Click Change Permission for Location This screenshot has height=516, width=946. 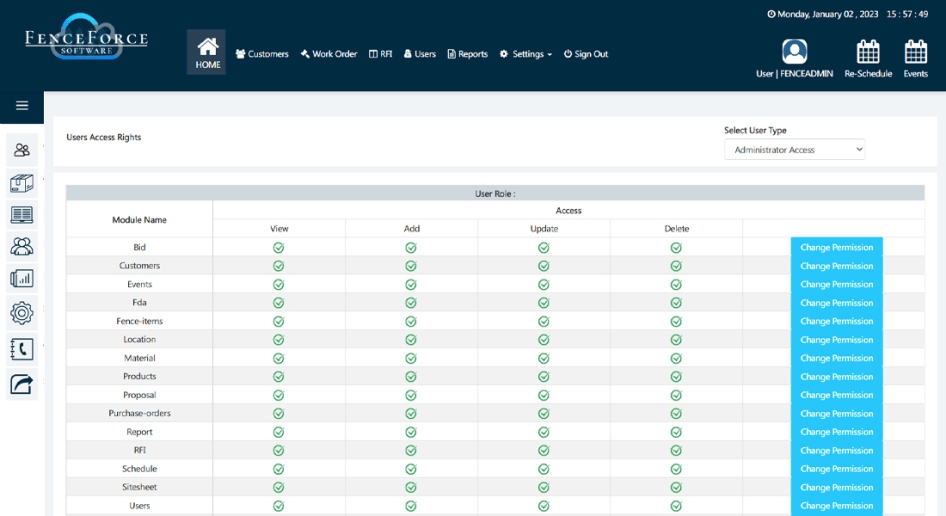click(837, 340)
